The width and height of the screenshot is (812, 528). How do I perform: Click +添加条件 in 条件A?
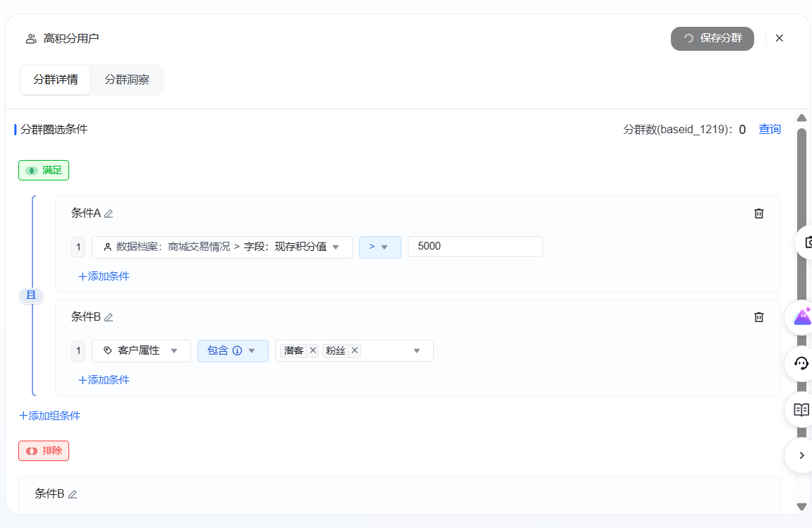[104, 276]
